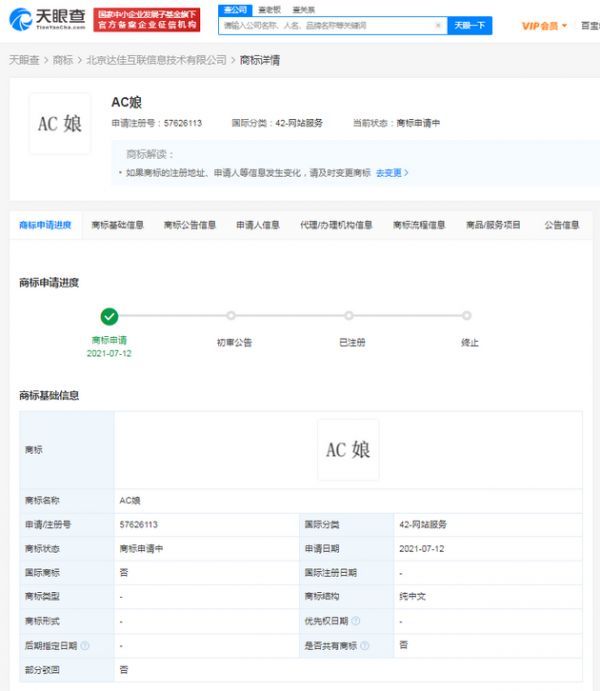The width and height of the screenshot is (600, 691).
Task: Click the green 商标申请 checkmark icon
Action: pos(110,317)
